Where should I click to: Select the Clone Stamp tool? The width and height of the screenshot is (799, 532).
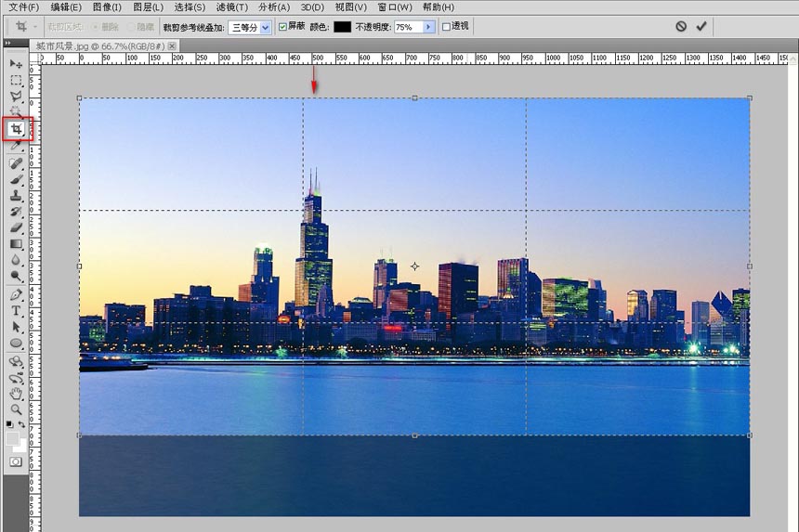click(x=16, y=196)
